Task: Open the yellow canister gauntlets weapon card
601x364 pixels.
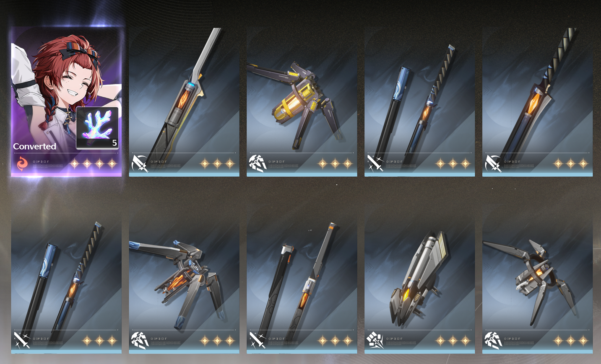Action: pos(302,102)
